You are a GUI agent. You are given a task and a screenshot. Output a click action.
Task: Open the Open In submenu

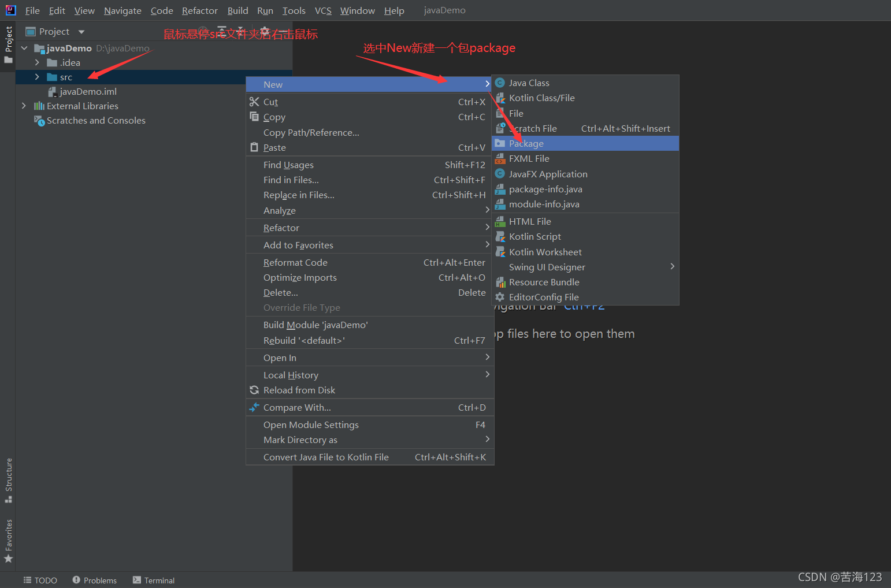[370, 358]
